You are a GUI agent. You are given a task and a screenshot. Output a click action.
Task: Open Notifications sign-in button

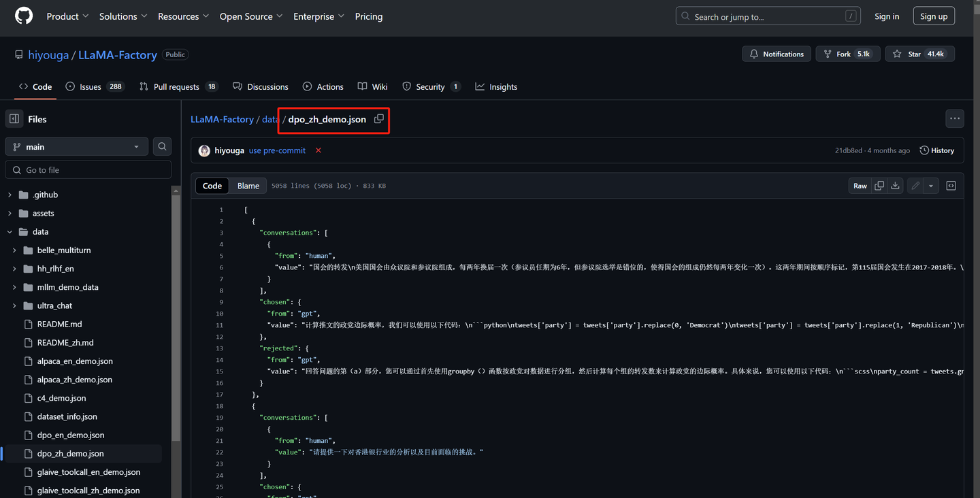pyautogui.click(x=776, y=54)
